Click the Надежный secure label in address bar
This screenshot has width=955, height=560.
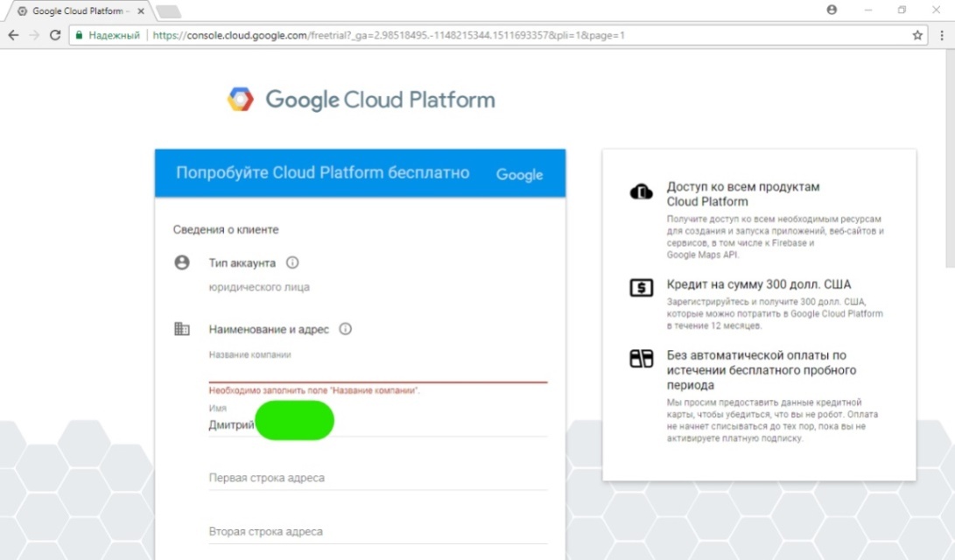tap(114, 35)
